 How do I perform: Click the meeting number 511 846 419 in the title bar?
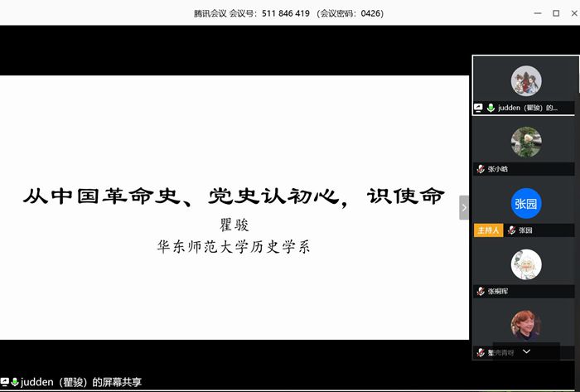coord(286,13)
